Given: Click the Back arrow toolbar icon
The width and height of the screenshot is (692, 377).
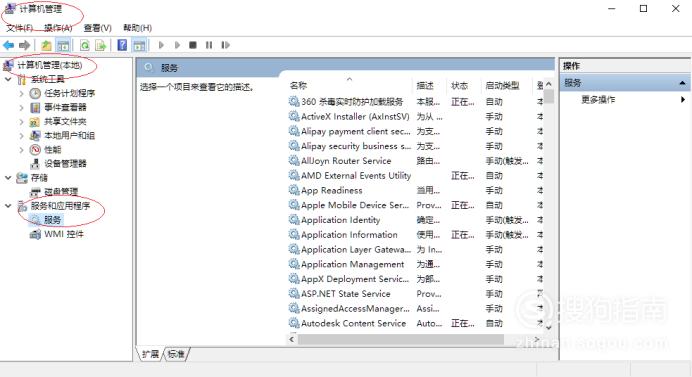Looking at the screenshot, I should pyautogui.click(x=8, y=45).
